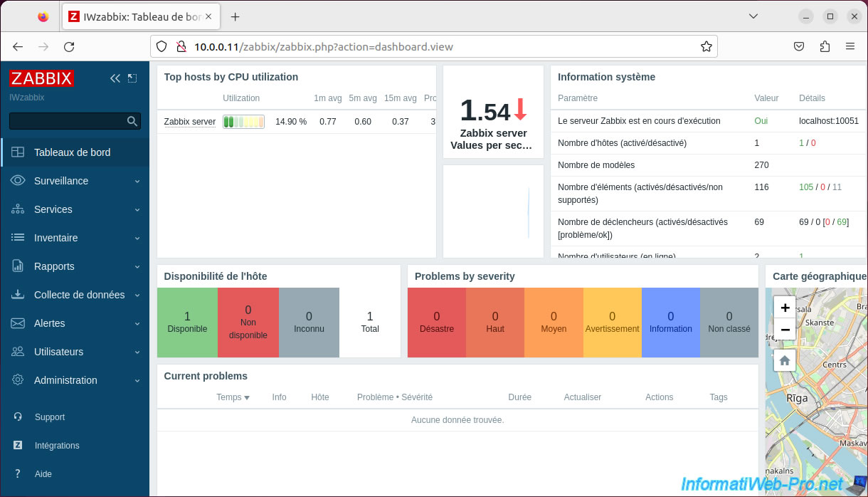868x497 pixels.
Task: Click the Surveillance eye icon
Action: pyautogui.click(x=18, y=181)
